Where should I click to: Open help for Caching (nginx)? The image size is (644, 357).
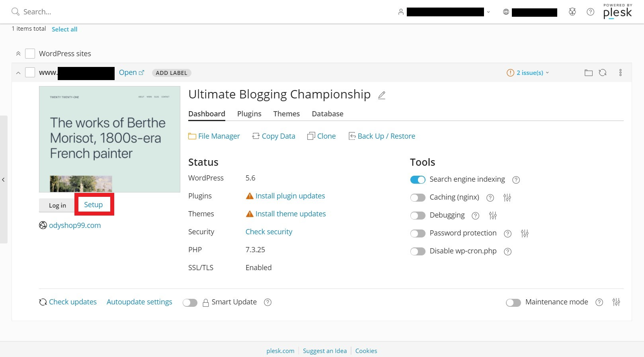(x=490, y=198)
